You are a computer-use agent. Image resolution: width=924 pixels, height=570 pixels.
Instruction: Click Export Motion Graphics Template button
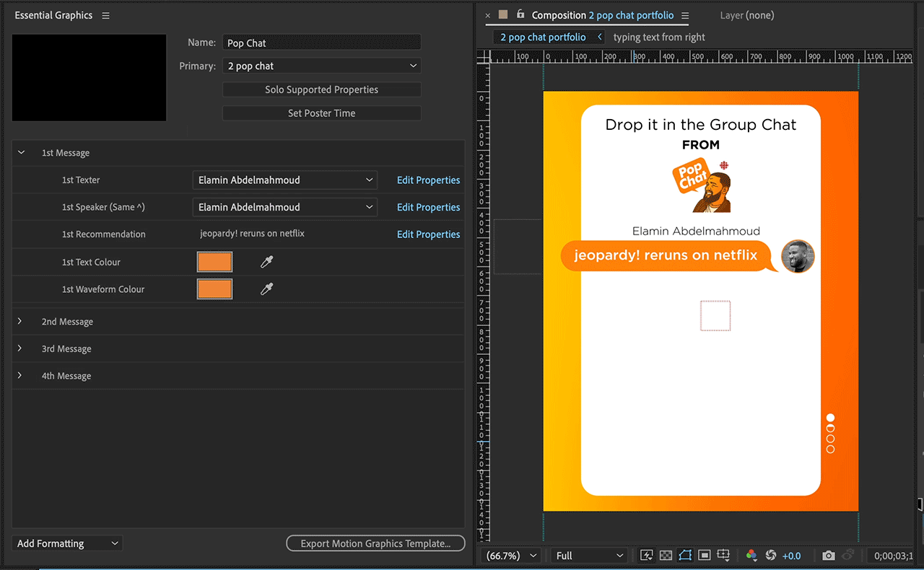tap(375, 543)
